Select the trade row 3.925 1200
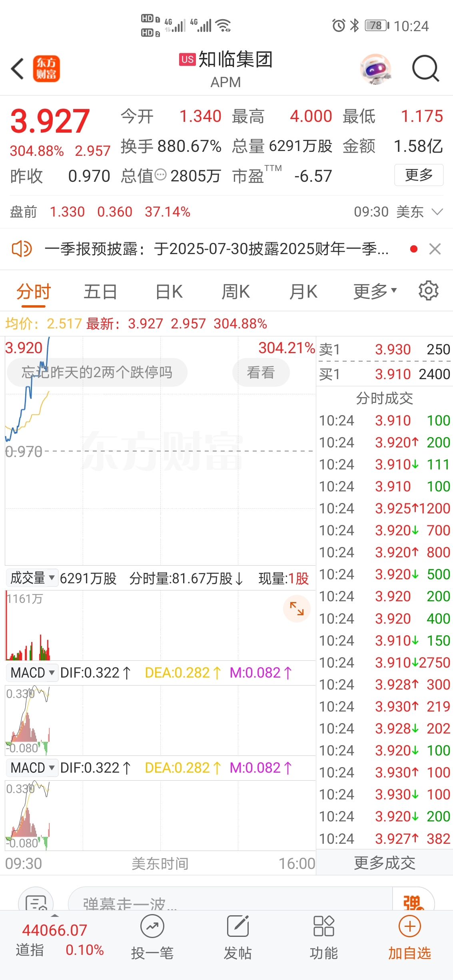453x980 pixels. click(x=384, y=508)
